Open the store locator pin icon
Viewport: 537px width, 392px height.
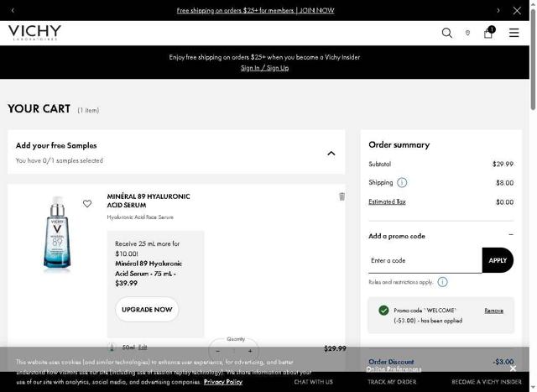click(x=467, y=33)
